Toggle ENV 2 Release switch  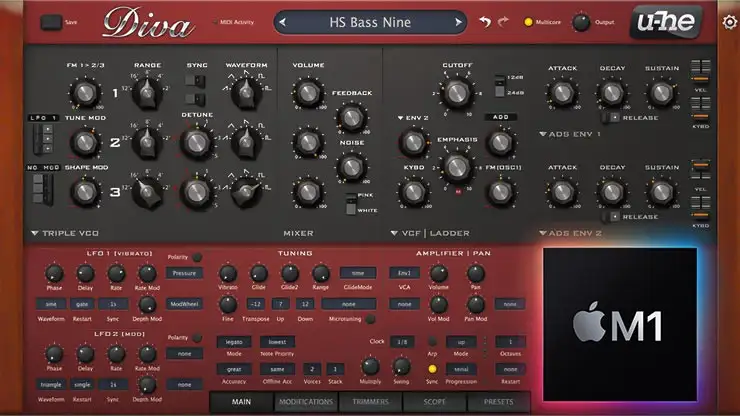pos(611,216)
